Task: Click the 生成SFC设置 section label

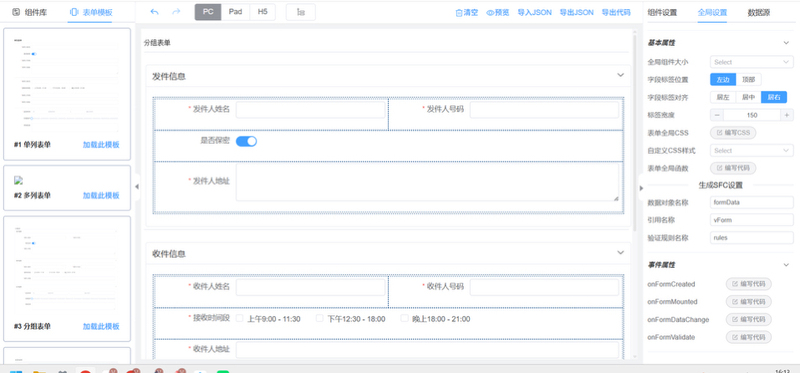Action: pyautogui.click(x=720, y=185)
